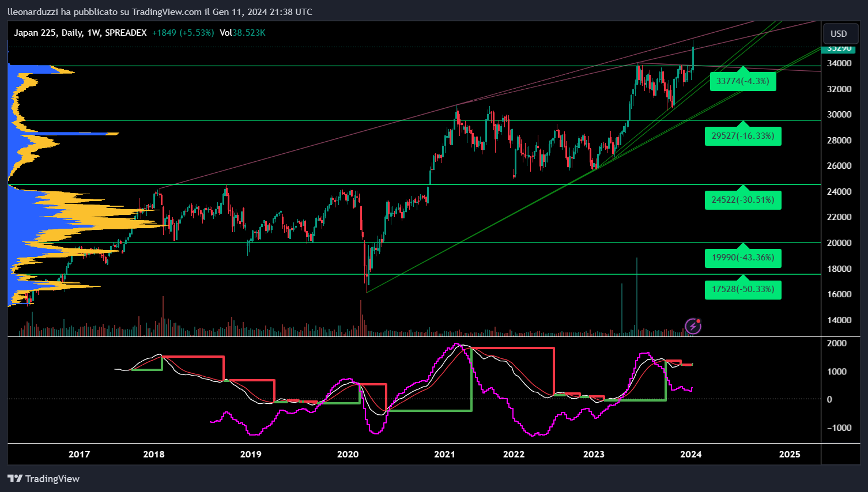The image size is (868, 492).
Task: Click the 30000 price axis label
Action: 839,115
